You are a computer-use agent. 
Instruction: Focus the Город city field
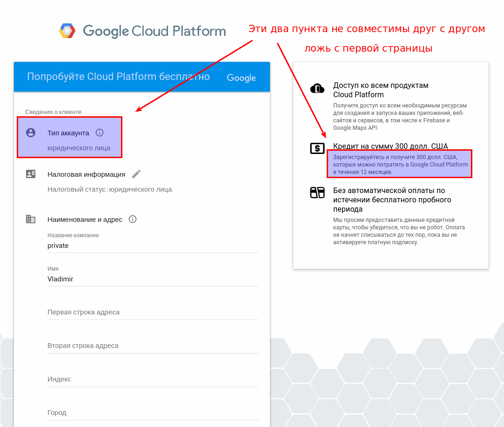(153, 413)
